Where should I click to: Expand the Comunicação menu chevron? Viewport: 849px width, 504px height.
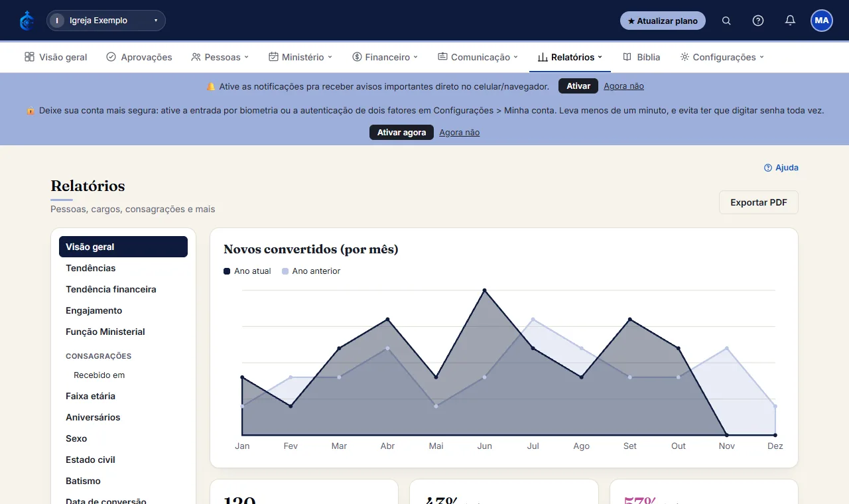[516, 57]
